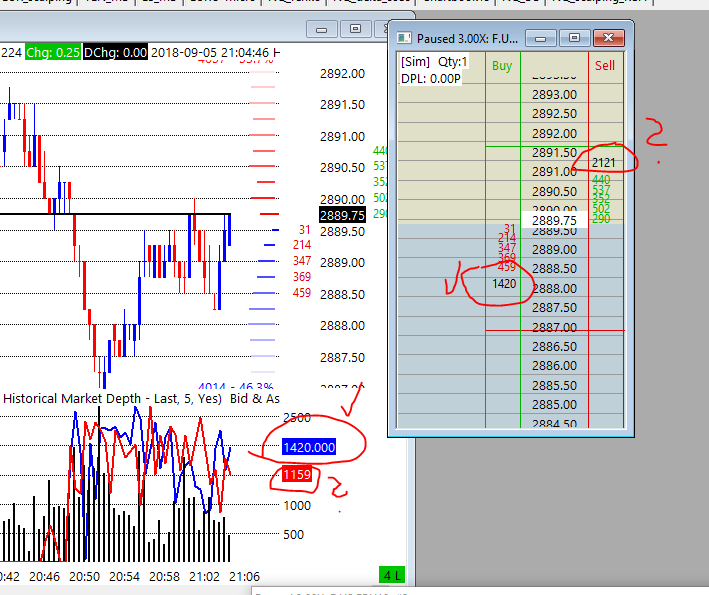Click the red 347 bid depth number on chart
The image size is (709, 595).
pyautogui.click(x=302, y=261)
